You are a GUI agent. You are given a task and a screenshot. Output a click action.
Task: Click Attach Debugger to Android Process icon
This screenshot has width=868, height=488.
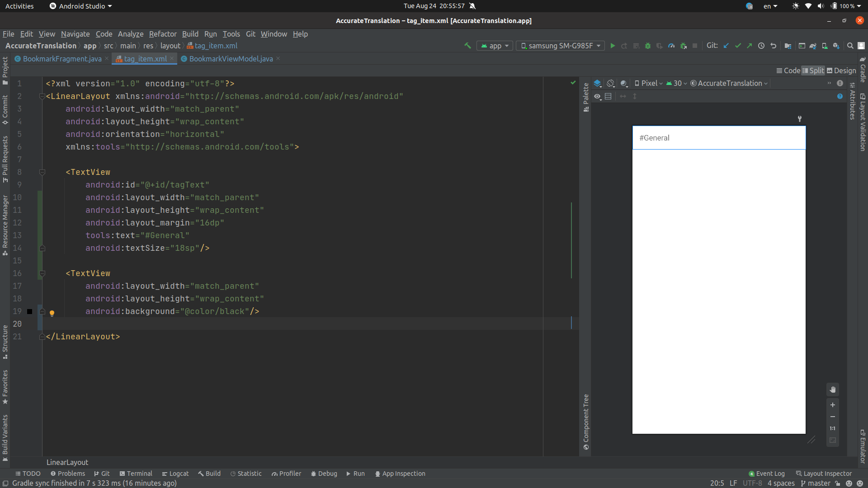coord(684,46)
